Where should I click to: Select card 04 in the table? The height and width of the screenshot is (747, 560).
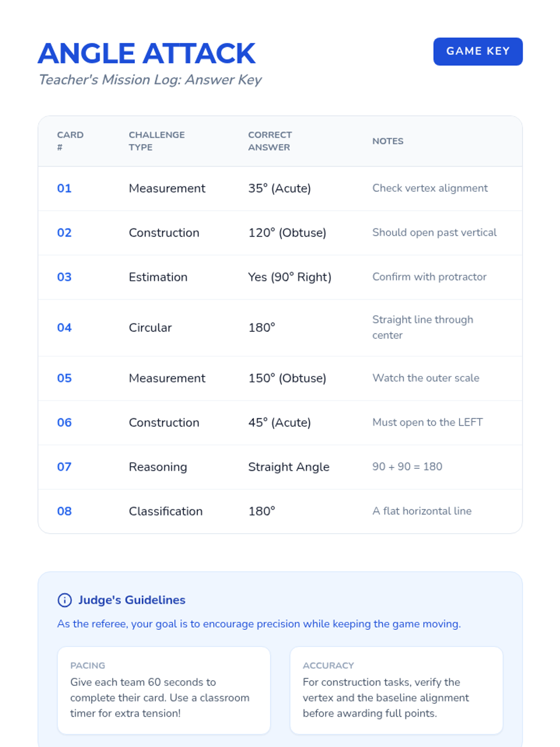pyautogui.click(x=64, y=328)
